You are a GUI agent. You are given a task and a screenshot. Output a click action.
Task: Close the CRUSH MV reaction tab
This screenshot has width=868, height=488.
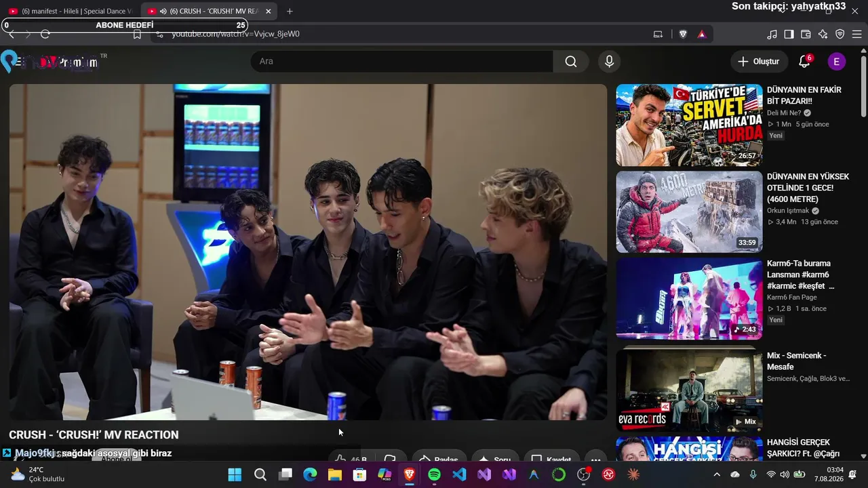pyautogui.click(x=268, y=11)
